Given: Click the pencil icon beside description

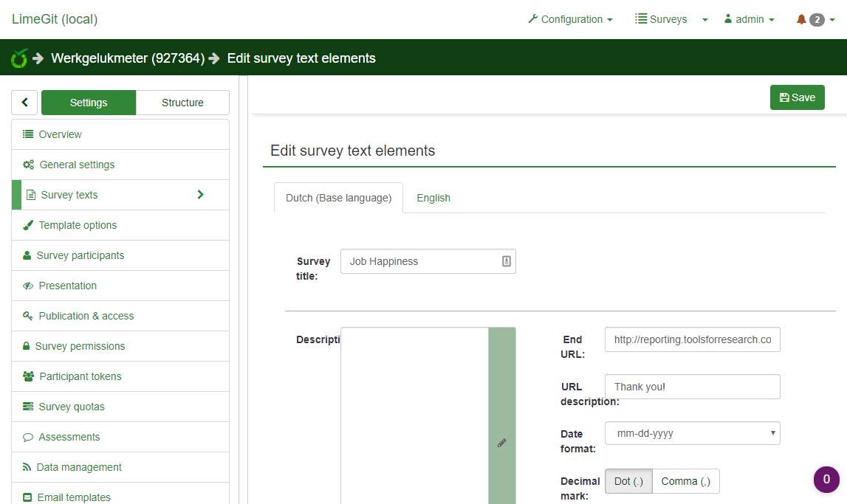Looking at the screenshot, I should point(502,443).
